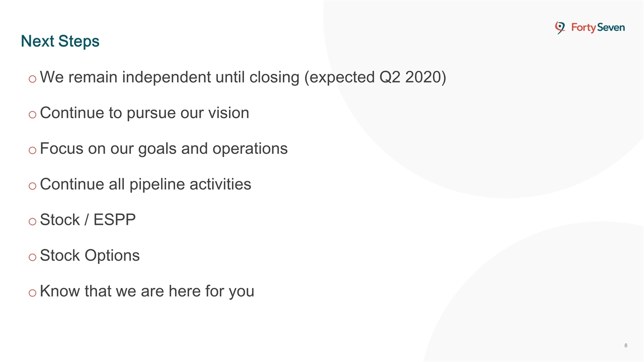The width and height of the screenshot is (644, 362).
Task: Click the 'expected Q2 2020' text
Action: (375, 77)
